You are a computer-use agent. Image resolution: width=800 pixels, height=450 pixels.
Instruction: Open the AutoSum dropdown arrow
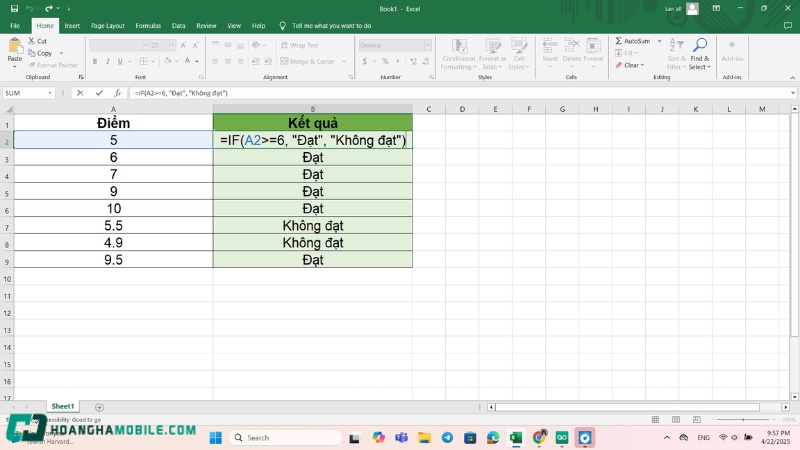[659, 41]
